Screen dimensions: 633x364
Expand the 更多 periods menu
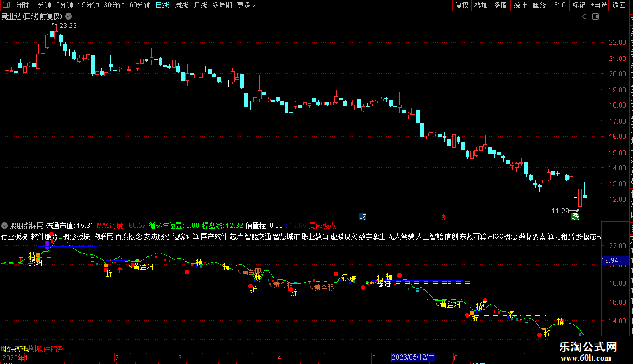246,5
